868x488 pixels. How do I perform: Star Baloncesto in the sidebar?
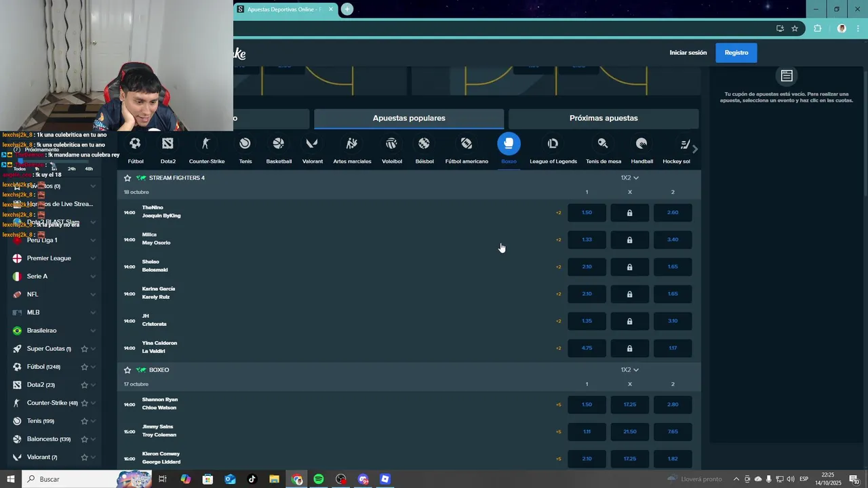coord(85,439)
